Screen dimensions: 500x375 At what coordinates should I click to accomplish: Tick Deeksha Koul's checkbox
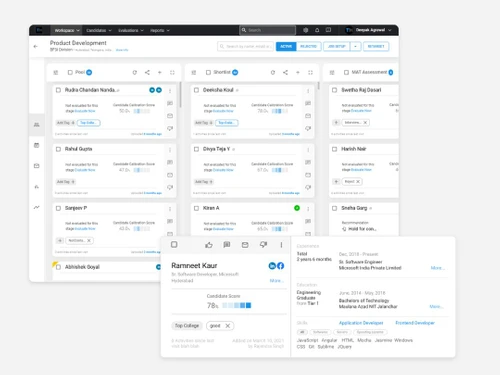[x=196, y=90]
